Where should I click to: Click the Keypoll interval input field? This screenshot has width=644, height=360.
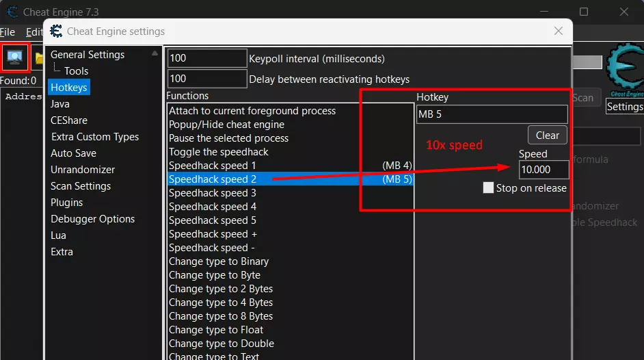point(207,58)
